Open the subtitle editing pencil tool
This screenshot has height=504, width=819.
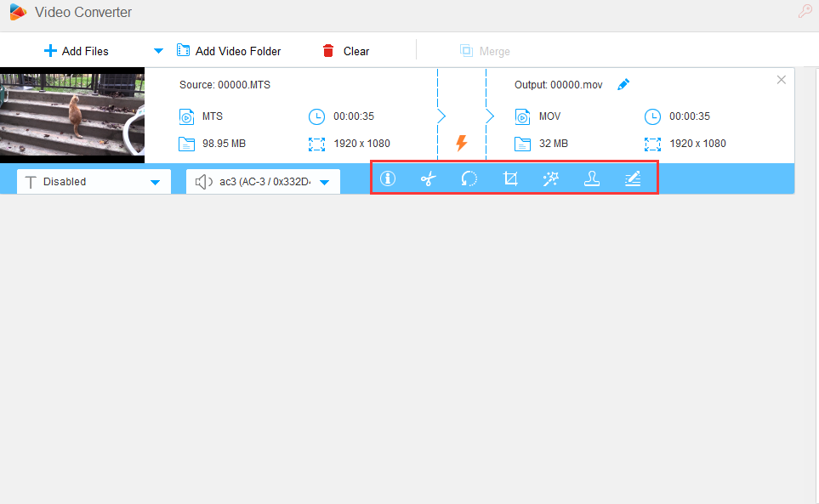(x=632, y=178)
